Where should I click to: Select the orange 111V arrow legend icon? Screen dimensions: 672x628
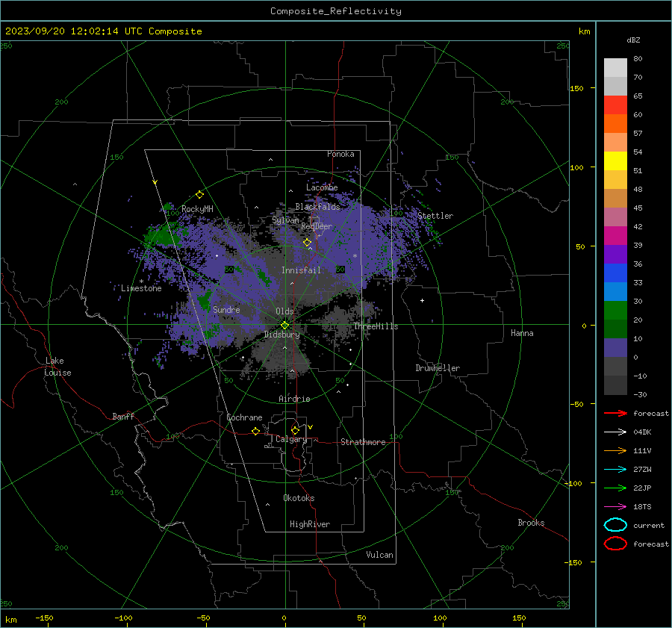point(615,450)
